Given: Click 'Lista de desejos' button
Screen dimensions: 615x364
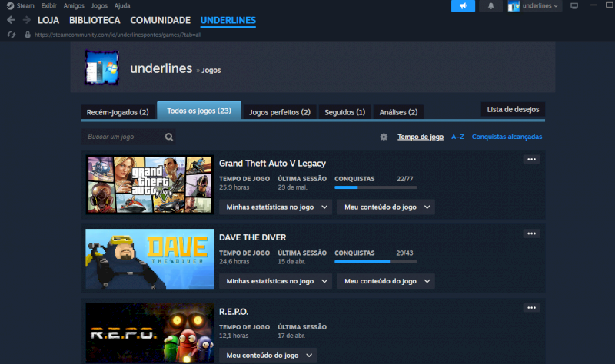Looking at the screenshot, I should click(x=513, y=109).
